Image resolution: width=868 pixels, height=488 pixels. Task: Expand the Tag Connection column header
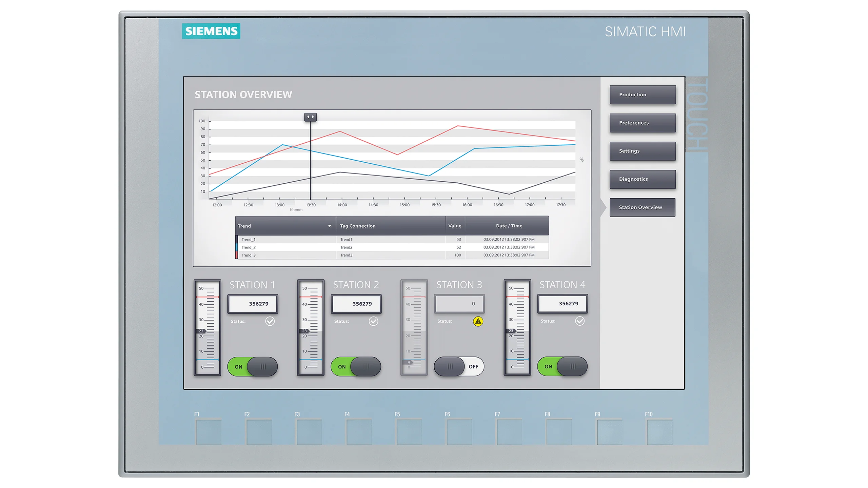(x=358, y=226)
